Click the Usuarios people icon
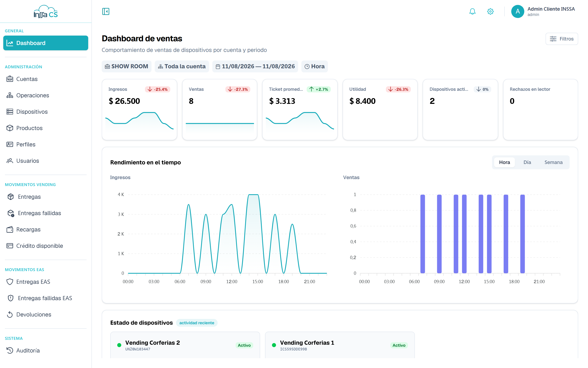 10,161
